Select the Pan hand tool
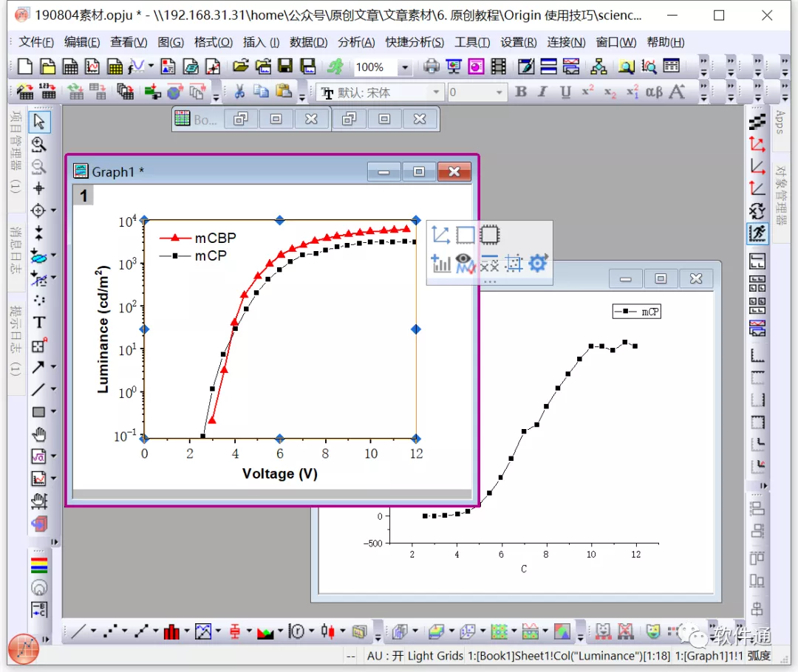This screenshot has height=672, width=798. point(38,434)
